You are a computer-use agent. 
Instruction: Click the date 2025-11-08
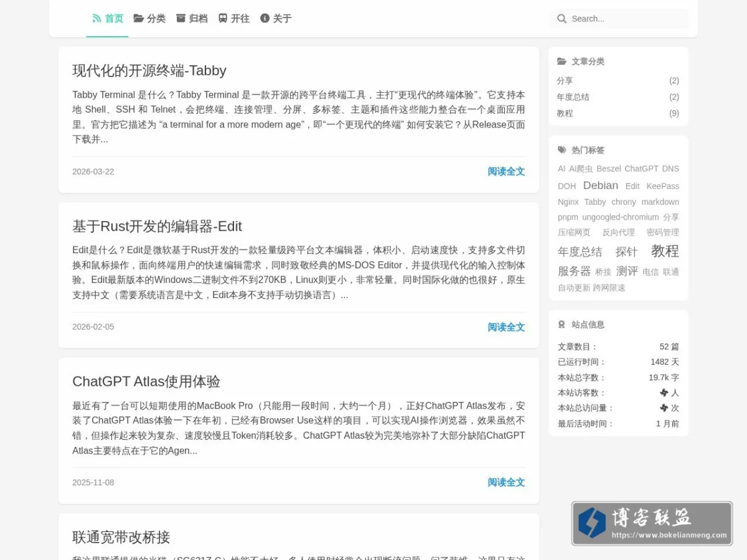[x=93, y=483]
